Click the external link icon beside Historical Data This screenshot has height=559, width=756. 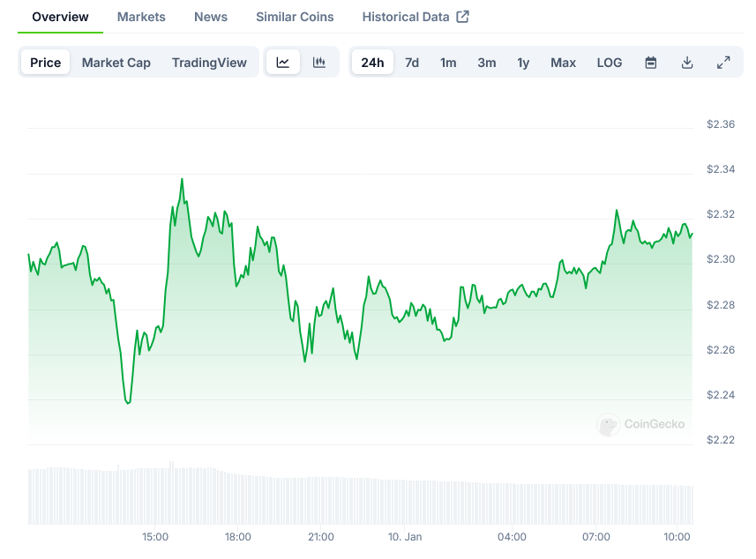462,17
